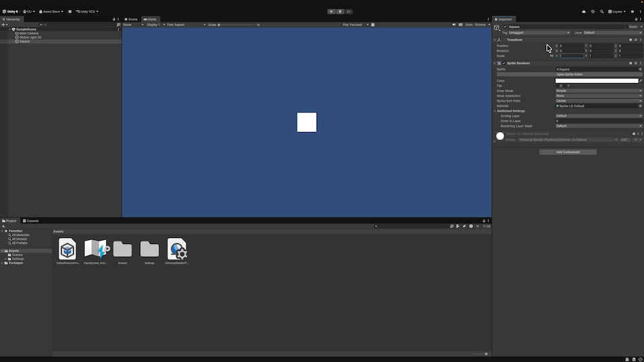The width and height of the screenshot is (644, 362).
Task: Collapse the Transform component foldout
Action: click(x=495, y=40)
